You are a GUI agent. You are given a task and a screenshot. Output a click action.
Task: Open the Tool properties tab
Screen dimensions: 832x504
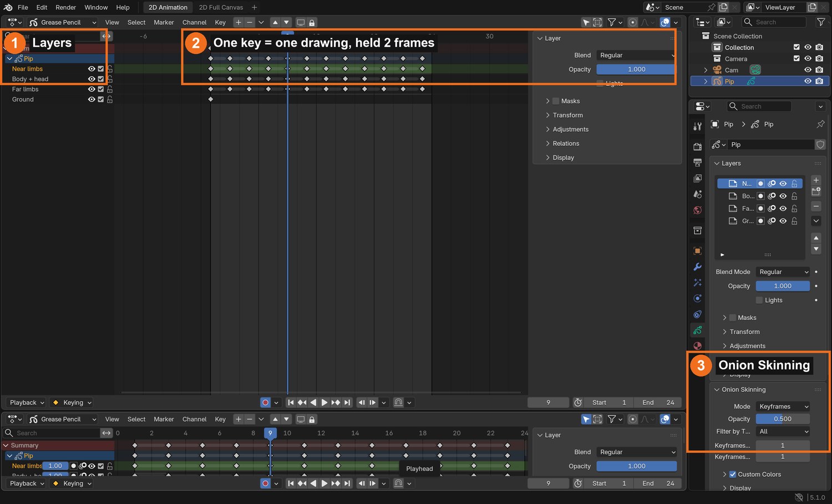tap(698, 126)
